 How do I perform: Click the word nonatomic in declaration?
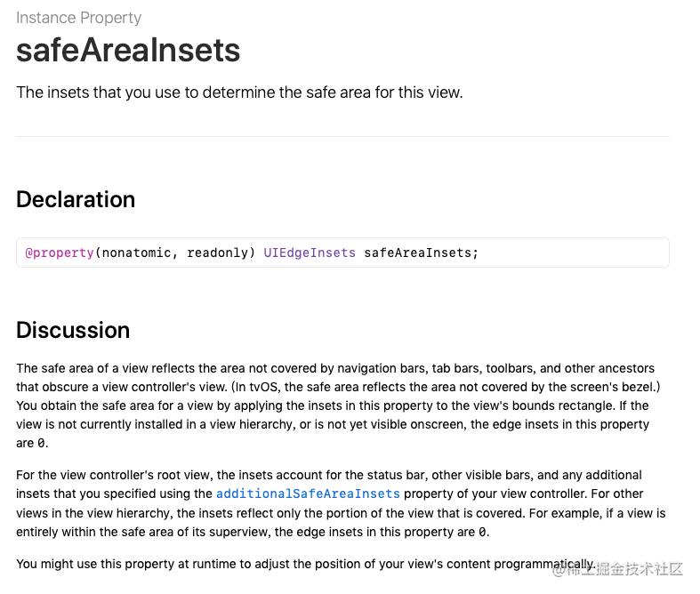point(137,253)
